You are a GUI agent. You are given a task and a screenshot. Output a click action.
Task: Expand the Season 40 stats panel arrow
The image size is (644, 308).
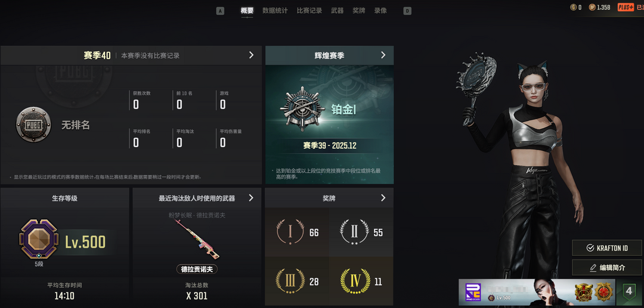(x=252, y=55)
